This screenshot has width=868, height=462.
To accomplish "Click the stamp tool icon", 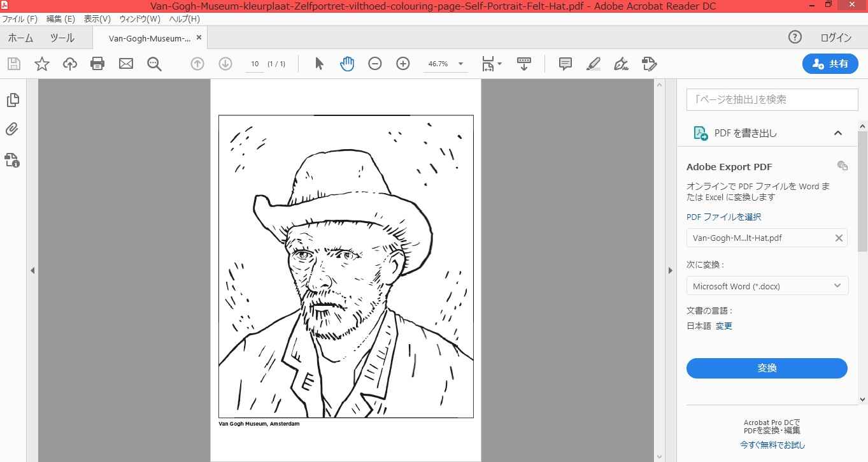I will [649, 64].
